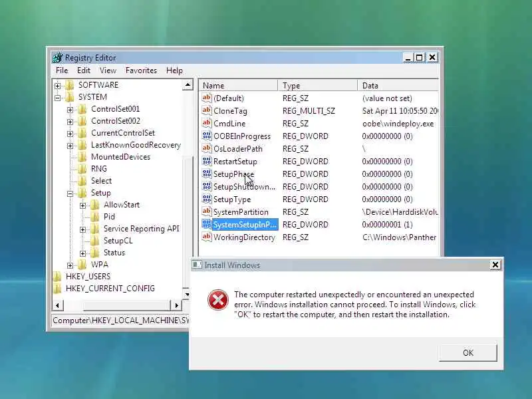Screen dimensions: 532x399
Task: Click the SetupPhase DWORD icon
Action: pos(207,174)
